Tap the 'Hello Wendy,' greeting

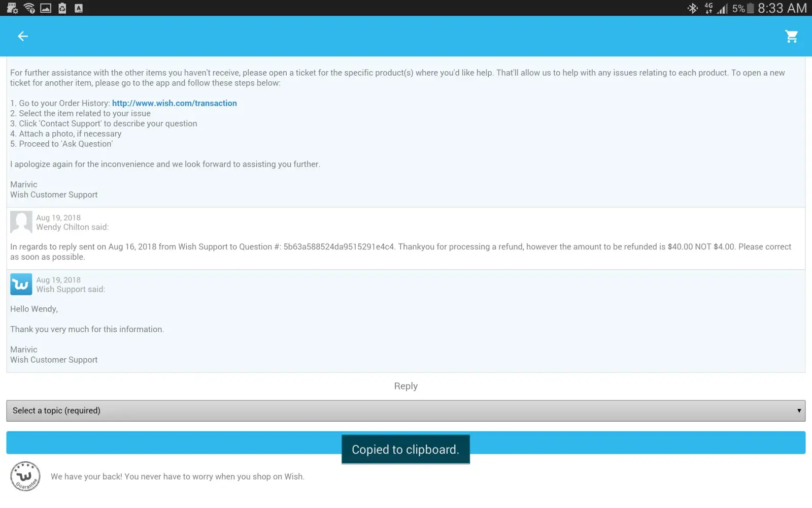tap(34, 309)
